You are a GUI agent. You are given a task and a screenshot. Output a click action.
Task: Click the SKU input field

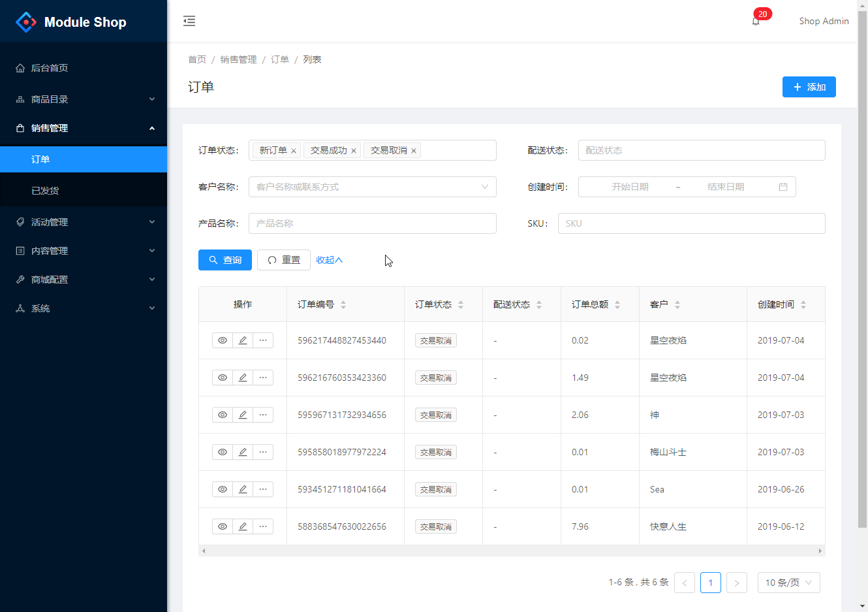pyautogui.click(x=692, y=223)
